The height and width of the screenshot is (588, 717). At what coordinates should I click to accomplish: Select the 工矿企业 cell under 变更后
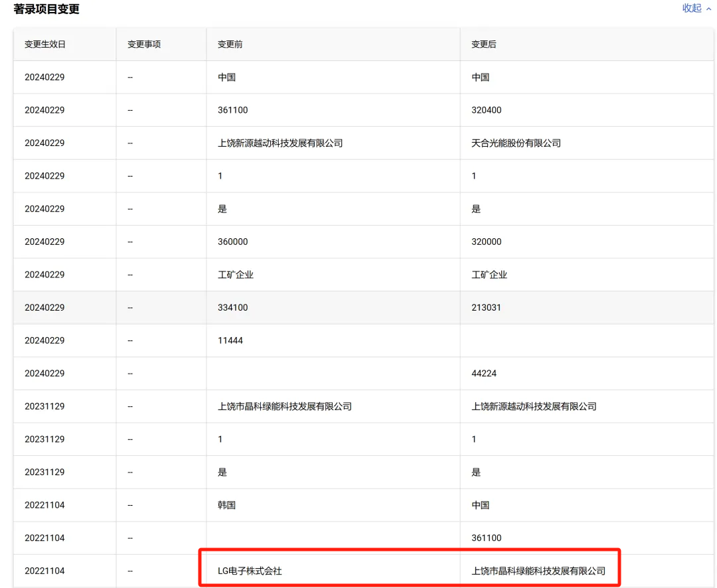click(x=489, y=274)
